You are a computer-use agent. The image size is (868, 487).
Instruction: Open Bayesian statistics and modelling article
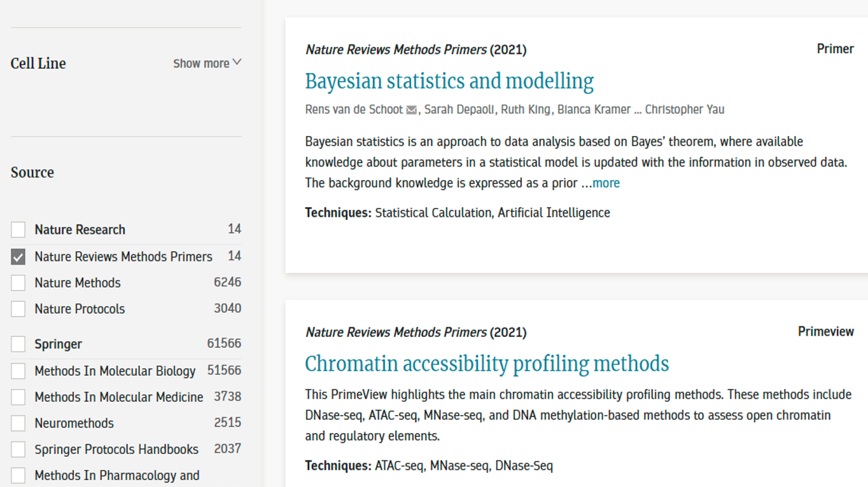click(x=449, y=81)
